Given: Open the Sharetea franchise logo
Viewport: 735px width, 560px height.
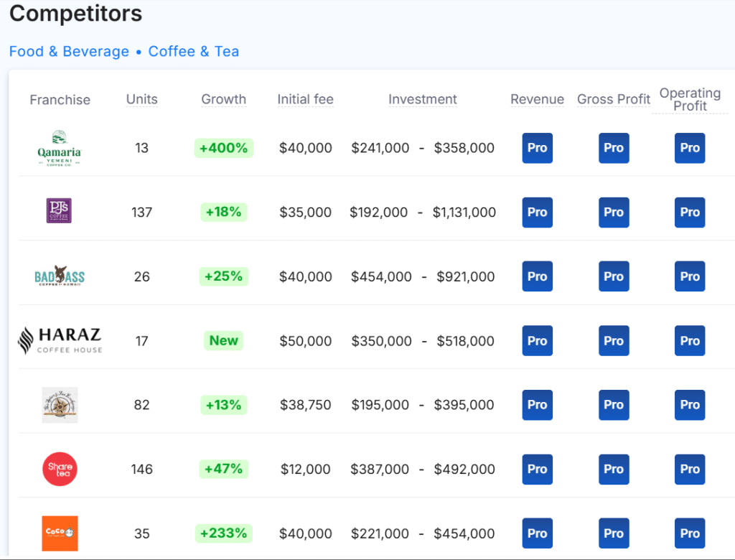Looking at the screenshot, I should (x=60, y=469).
